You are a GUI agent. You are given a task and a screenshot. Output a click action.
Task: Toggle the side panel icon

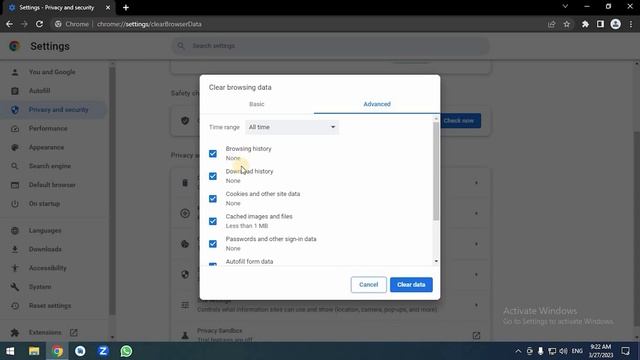(600, 24)
